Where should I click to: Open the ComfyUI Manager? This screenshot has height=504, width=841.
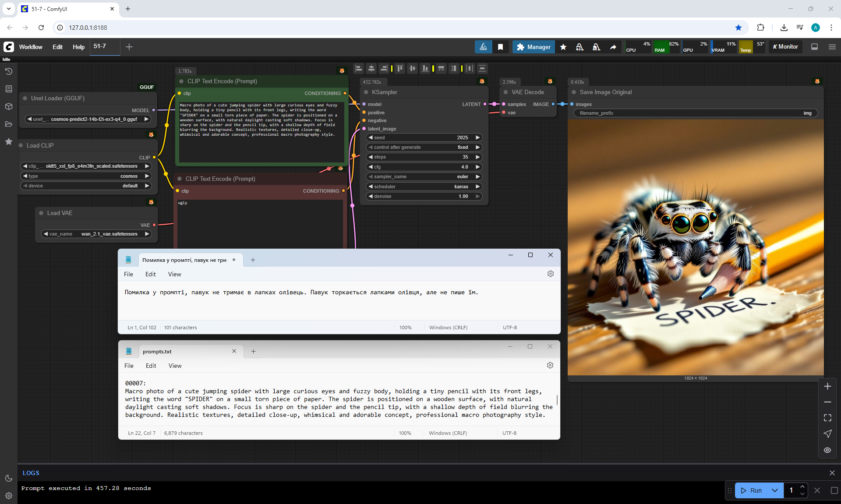click(x=534, y=47)
